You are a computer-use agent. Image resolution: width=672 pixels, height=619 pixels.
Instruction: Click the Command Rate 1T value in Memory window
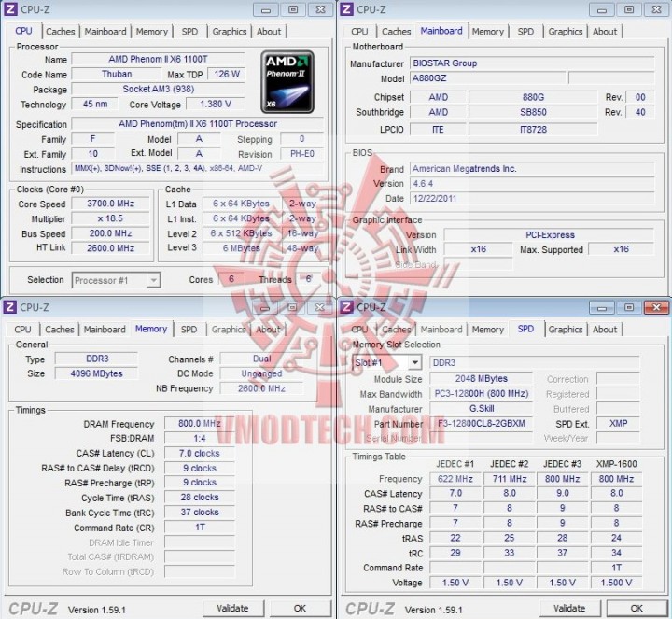click(200, 528)
